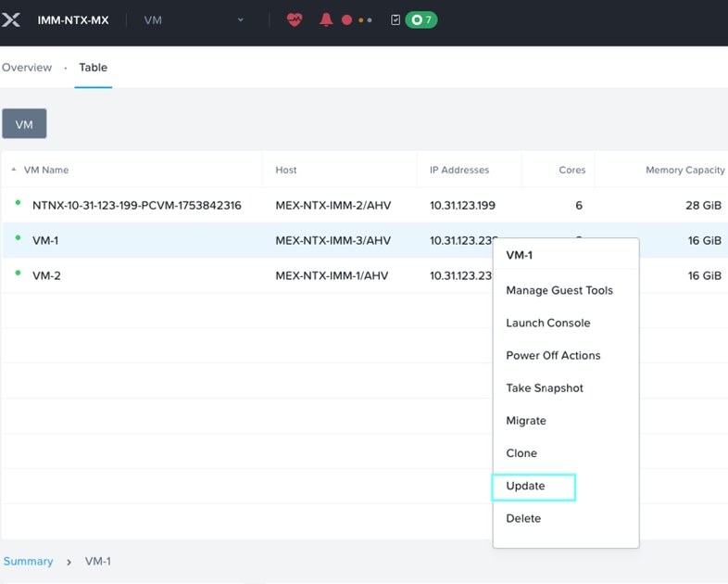Screen dimensions: 728x584
Task: Click the red critical alert dot
Action: [x=346, y=20]
